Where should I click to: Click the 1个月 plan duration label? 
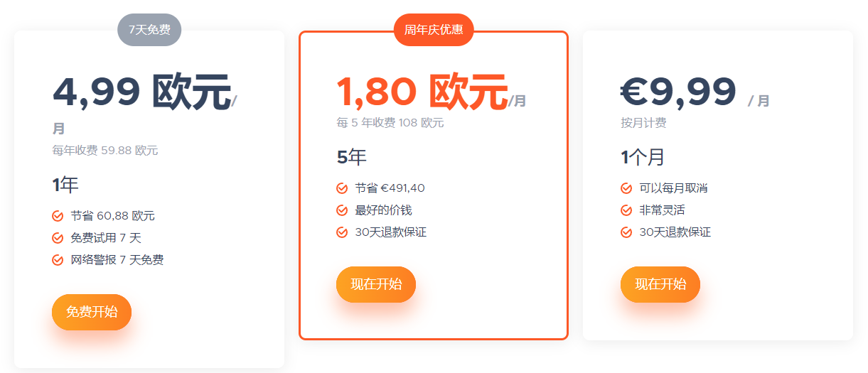pos(643,157)
